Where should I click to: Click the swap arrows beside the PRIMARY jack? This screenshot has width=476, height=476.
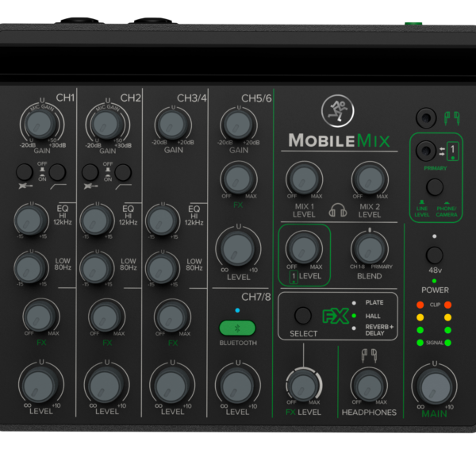pos(442,152)
